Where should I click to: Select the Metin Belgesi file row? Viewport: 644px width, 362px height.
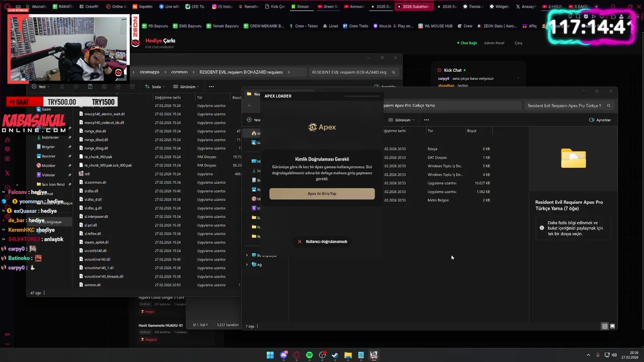pyautogui.click(x=437, y=200)
